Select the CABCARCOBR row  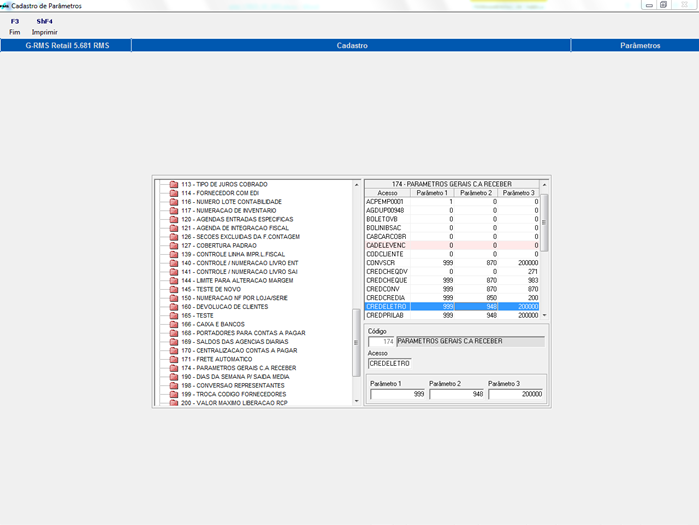coord(452,237)
